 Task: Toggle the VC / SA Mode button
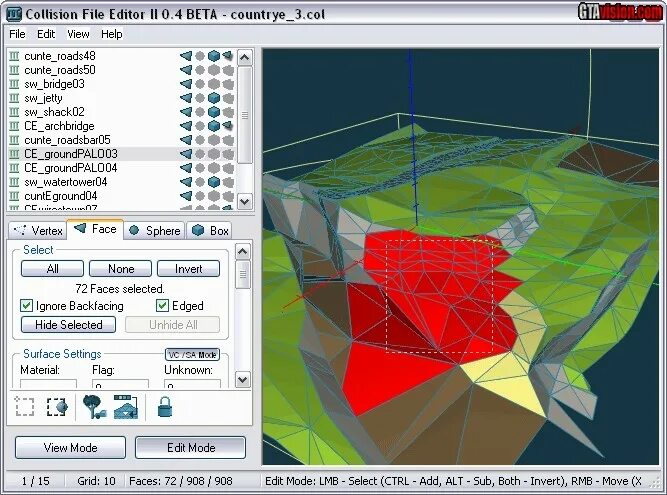192,354
